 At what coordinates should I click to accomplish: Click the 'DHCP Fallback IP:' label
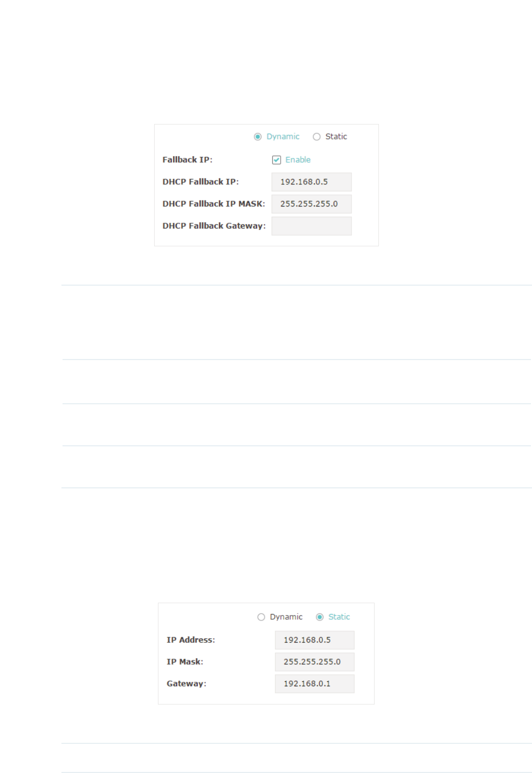pos(201,182)
